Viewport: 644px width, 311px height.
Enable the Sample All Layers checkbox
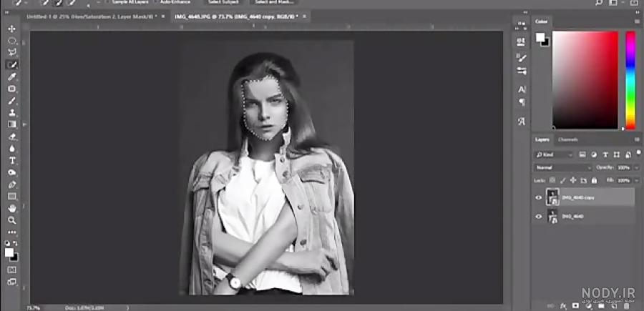pyautogui.click(x=107, y=1)
